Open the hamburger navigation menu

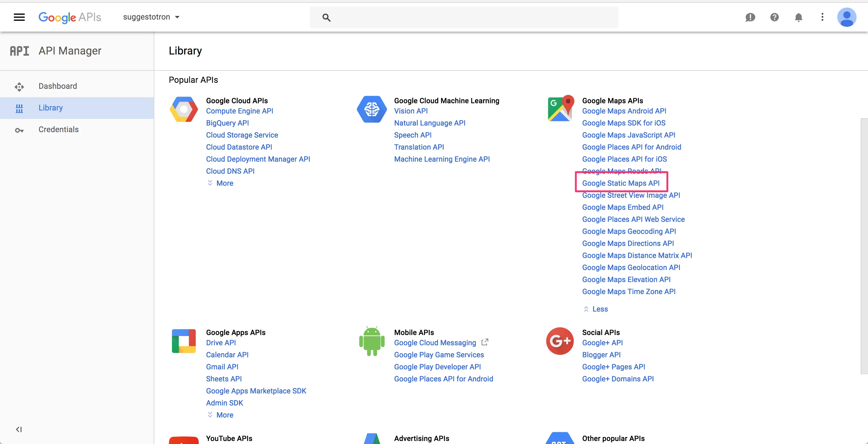(19, 17)
